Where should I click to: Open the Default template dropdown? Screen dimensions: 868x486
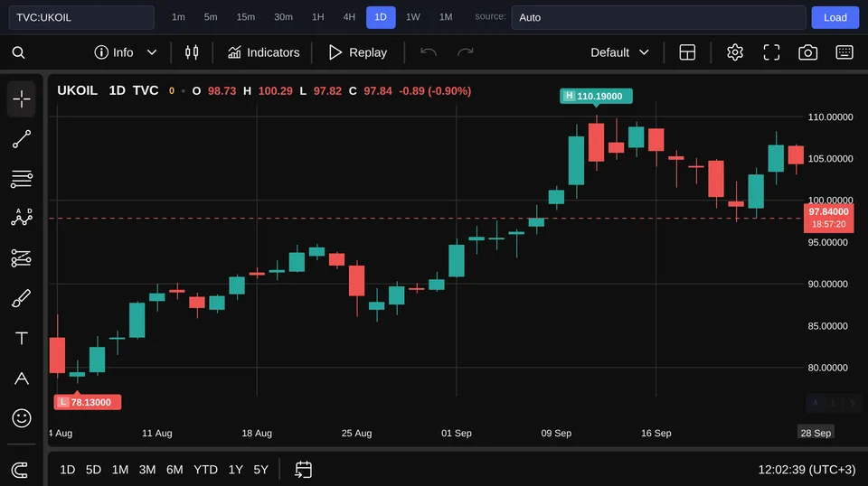619,52
